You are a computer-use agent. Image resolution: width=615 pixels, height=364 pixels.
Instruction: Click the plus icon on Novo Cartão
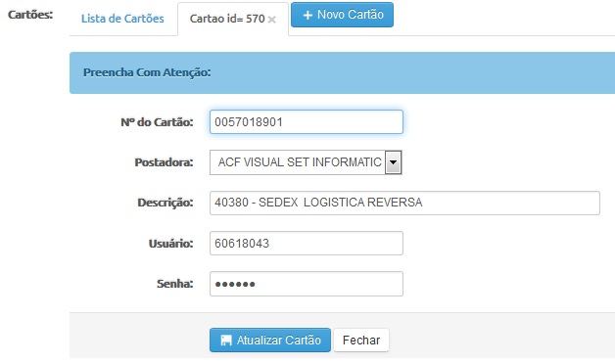click(307, 15)
